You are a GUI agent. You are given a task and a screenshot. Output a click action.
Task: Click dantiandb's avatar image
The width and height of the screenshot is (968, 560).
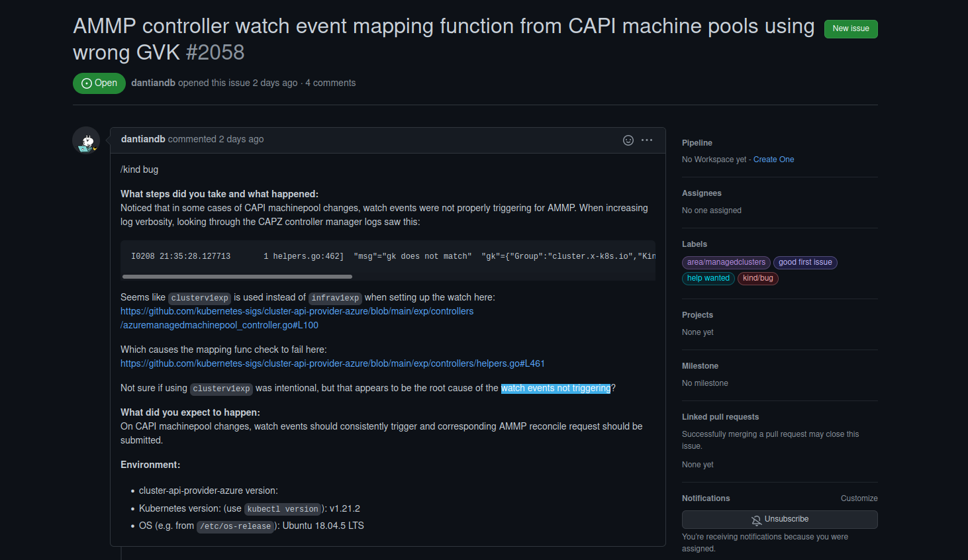coord(86,140)
